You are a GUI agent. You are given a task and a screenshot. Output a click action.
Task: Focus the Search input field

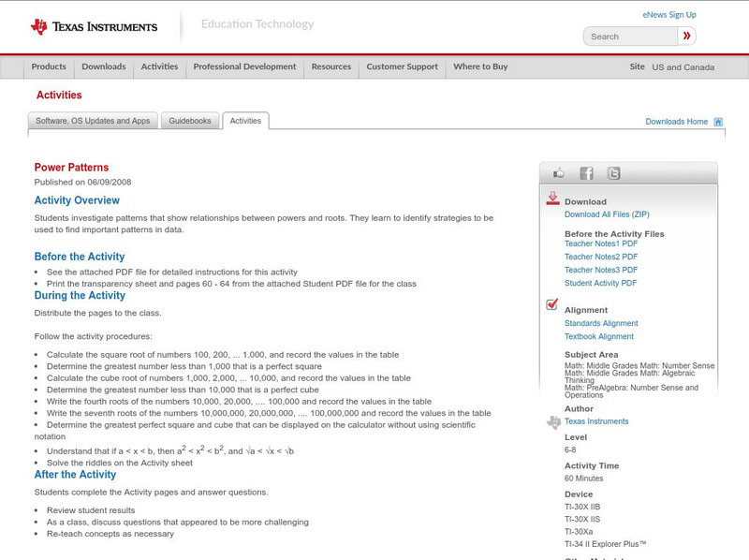pos(630,37)
